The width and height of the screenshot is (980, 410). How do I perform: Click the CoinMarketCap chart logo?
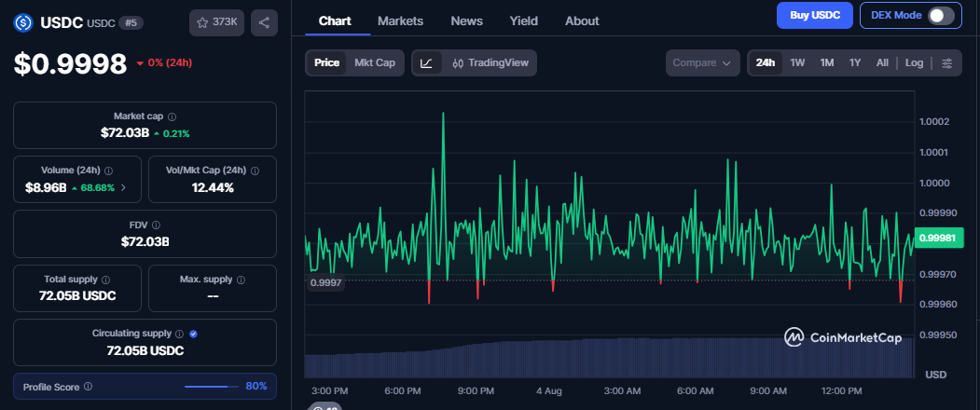pos(843,337)
